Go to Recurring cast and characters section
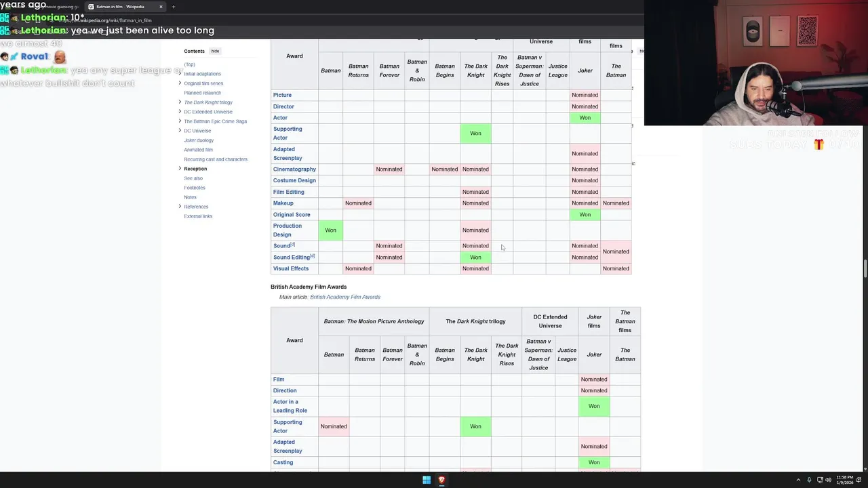 coord(216,159)
